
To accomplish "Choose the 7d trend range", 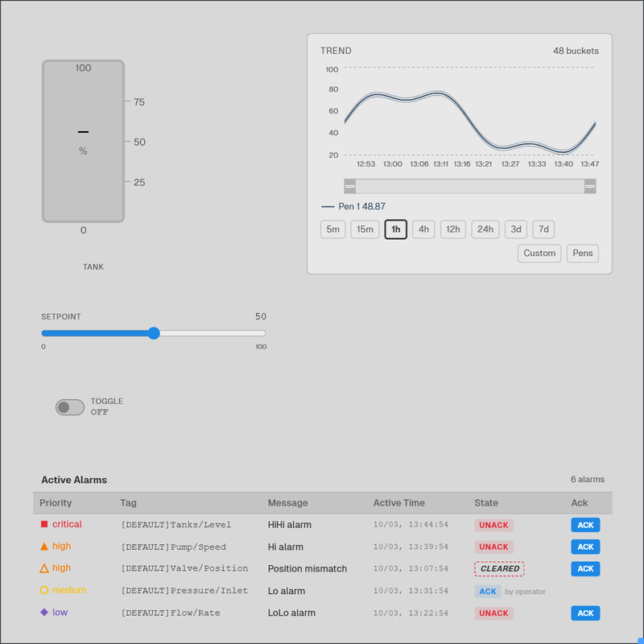I will click(543, 229).
